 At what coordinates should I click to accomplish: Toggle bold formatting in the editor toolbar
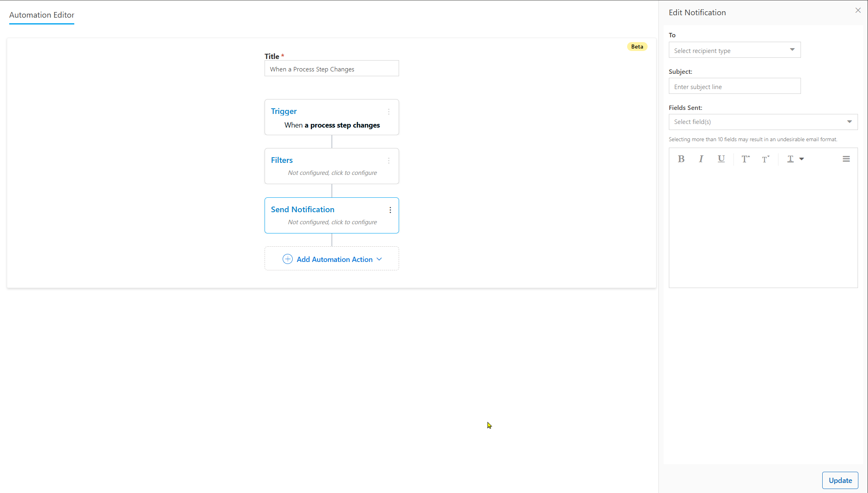click(681, 159)
